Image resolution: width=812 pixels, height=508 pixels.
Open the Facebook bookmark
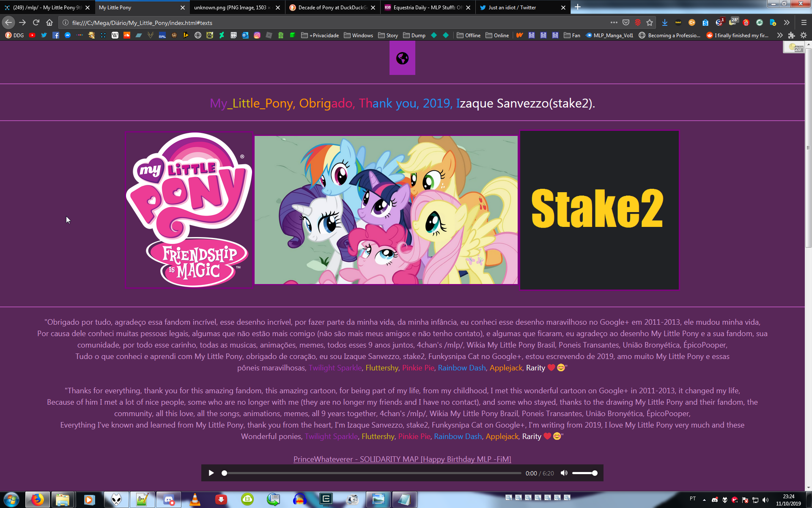(56, 35)
